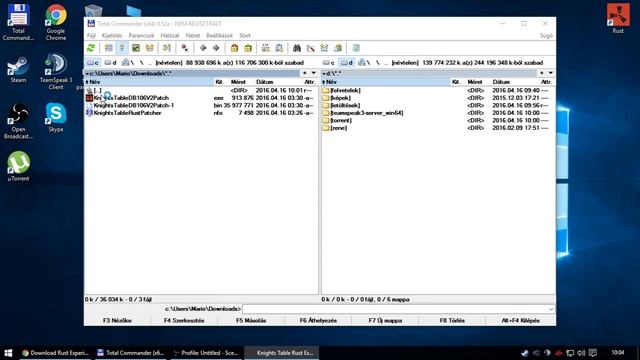This screenshot has height=360, width=640.
Task: Open FTP connect toolbar icon
Action: point(266,48)
